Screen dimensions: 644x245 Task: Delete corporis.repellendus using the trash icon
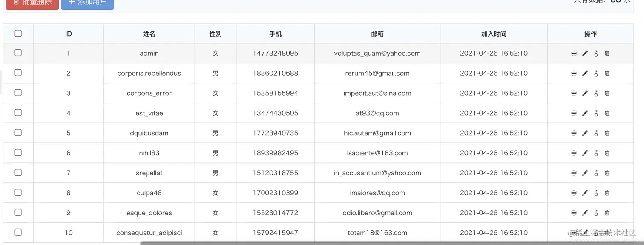coord(607,74)
